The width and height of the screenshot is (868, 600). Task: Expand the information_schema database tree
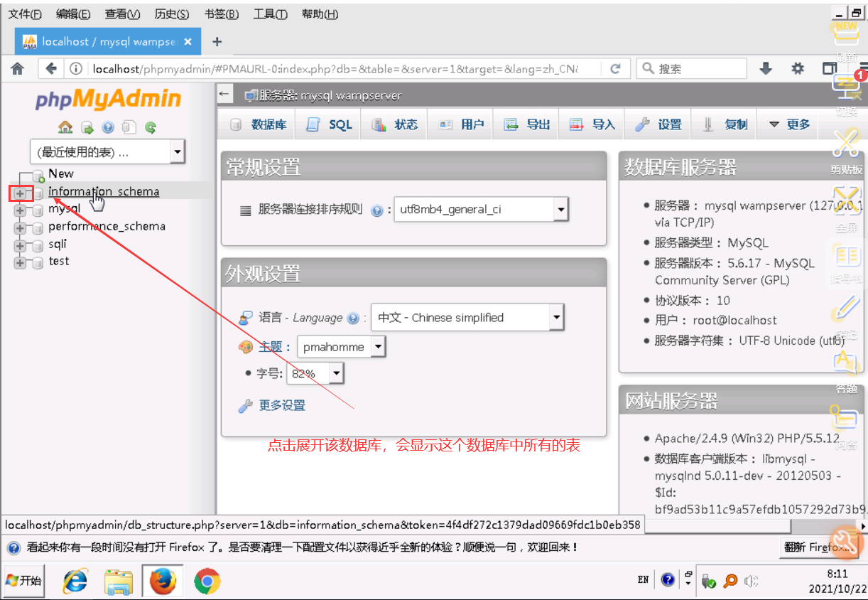[x=20, y=193]
